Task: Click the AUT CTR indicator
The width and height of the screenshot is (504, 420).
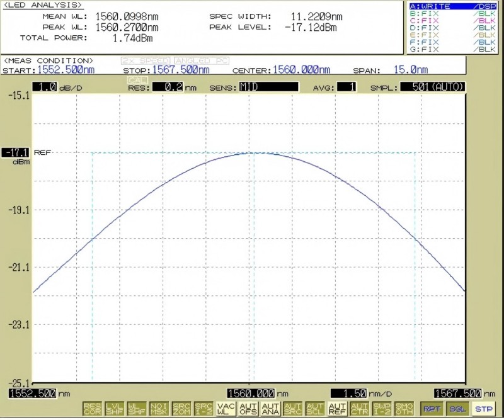Action: pyautogui.click(x=359, y=409)
